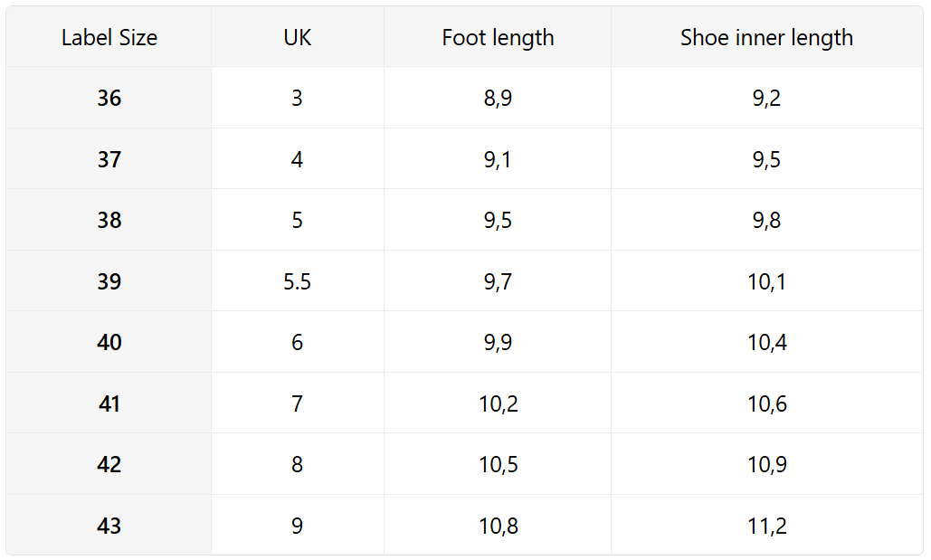
Task: Click the Label Size column header
Action: click(109, 38)
